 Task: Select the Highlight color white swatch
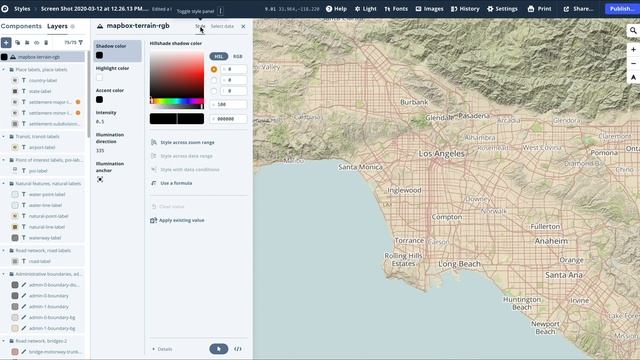click(100, 78)
